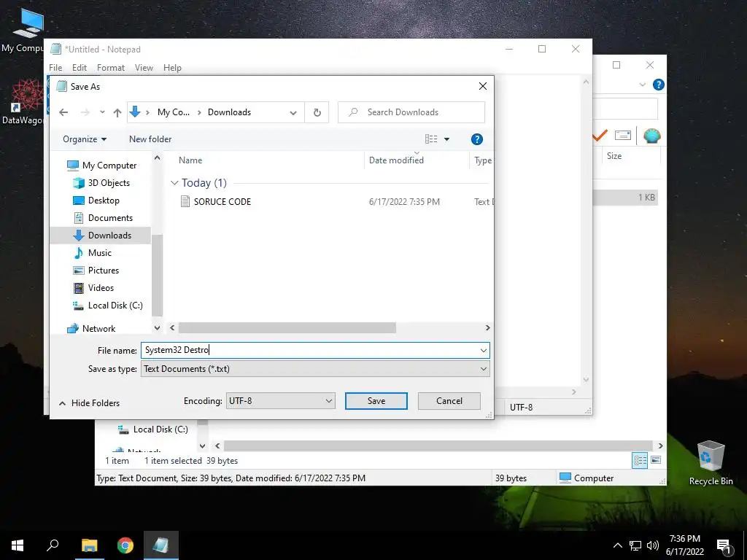The height and width of the screenshot is (560, 747).
Task: Click the orange checkmark icon in Explorer window
Action: [600, 135]
